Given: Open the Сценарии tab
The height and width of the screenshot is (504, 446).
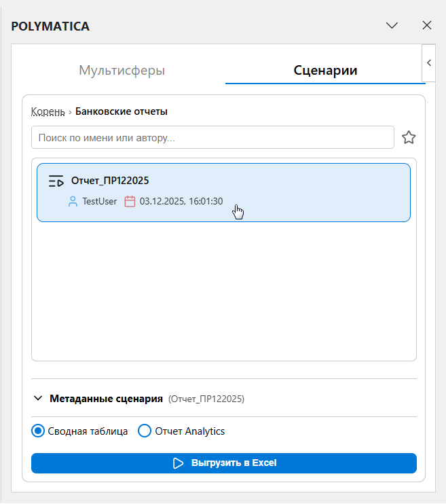Looking at the screenshot, I should coord(325,70).
